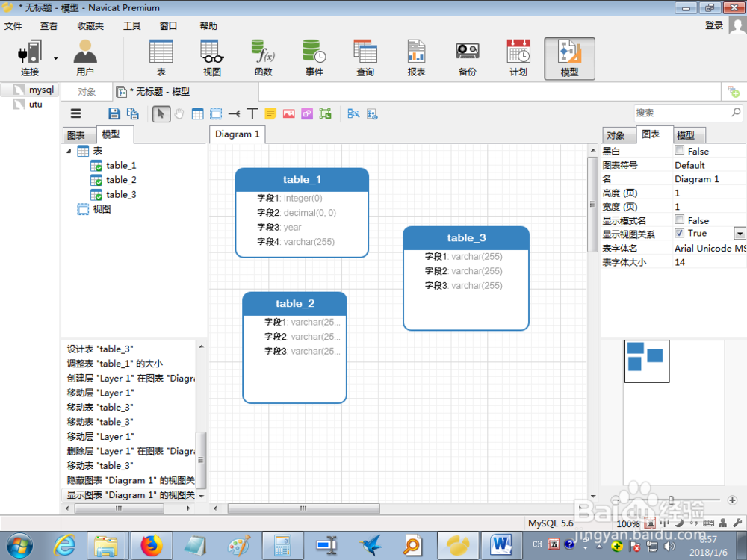This screenshot has width=747, height=560.
Task: Click the diagram horizontal scrollbar
Action: pyautogui.click(x=303, y=508)
